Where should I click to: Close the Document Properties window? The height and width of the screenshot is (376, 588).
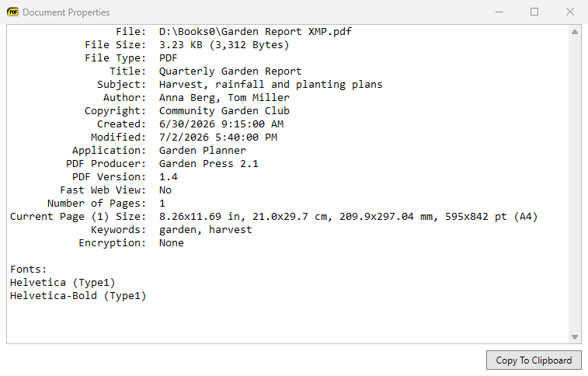pos(570,12)
